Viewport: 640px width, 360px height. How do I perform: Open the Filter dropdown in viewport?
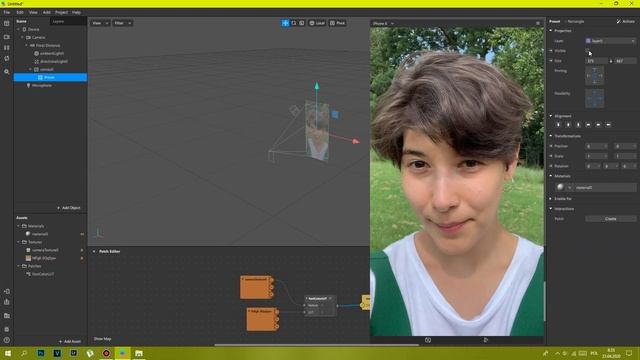click(x=122, y=23)
